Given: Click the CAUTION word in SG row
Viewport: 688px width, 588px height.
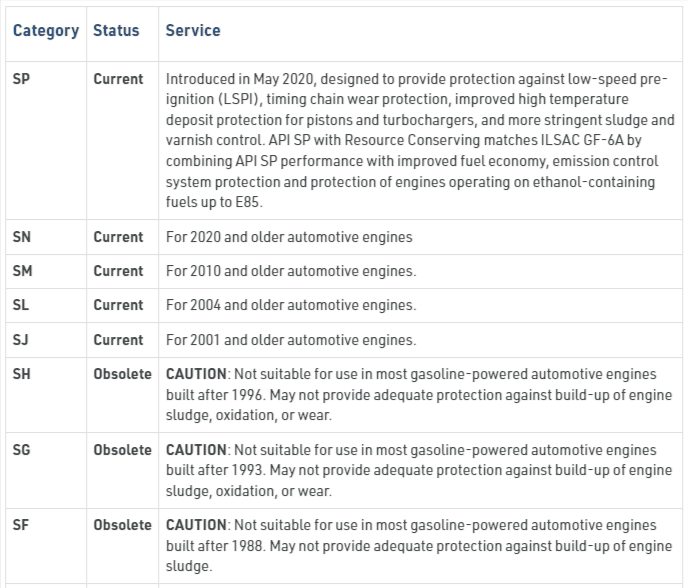Looking at the screenshot, I should 196,450.
